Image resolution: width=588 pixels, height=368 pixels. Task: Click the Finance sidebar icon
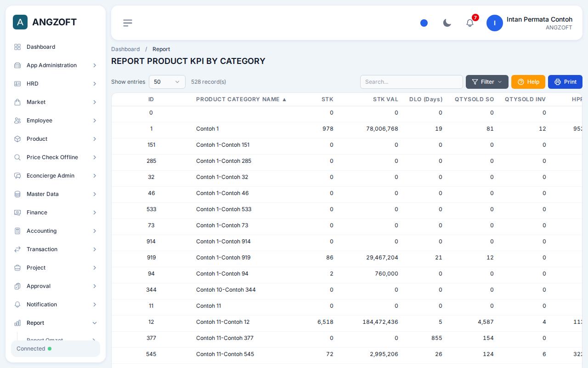17,213
